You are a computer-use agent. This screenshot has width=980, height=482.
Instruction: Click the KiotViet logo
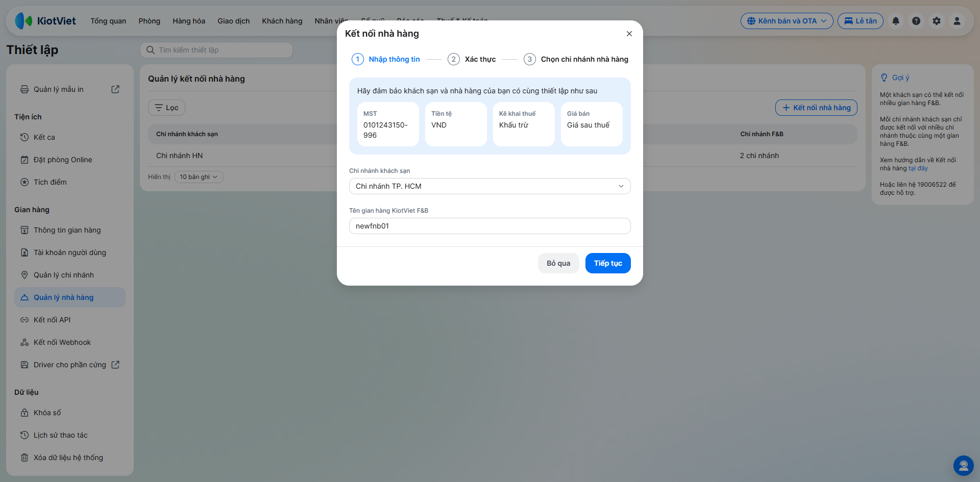pos(45,21)
